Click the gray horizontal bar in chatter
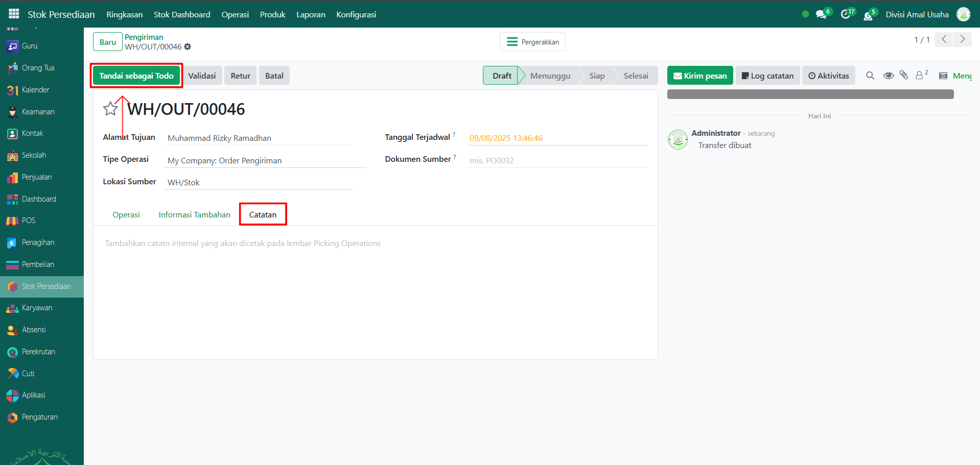The height and width of the screenshot is (465, 980). (810, 94)
